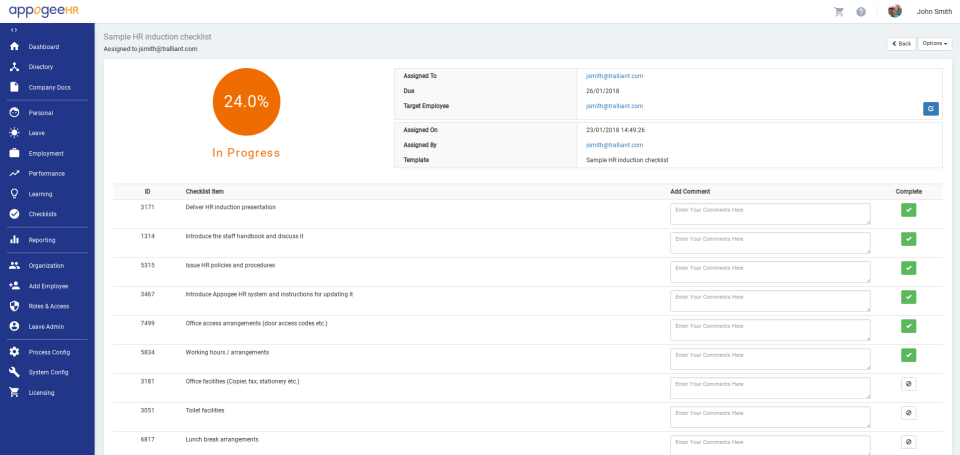Toggle complete for Issue HR policies and procedures
Image resolution: width=960 pixels, height=455 pixels.
point(909,268)
